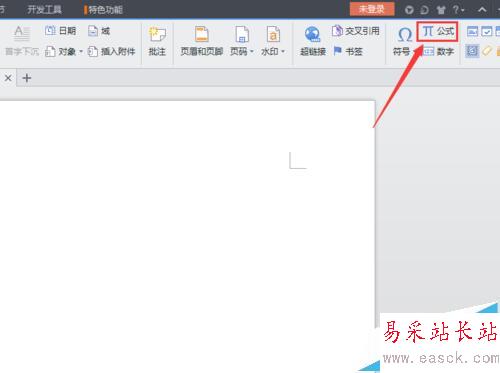500x373 pixels.
Task: Insert a 超链接 hyperlink
Action: coord(313,42)
